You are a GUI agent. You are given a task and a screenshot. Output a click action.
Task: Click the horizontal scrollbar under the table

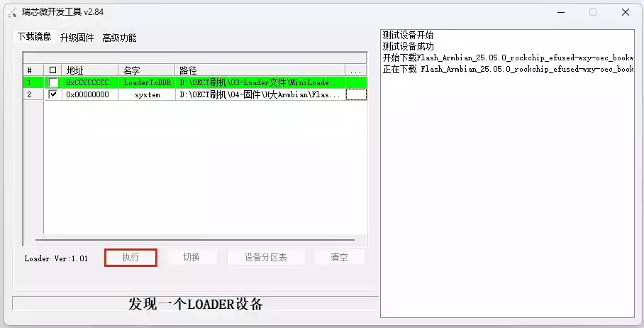point(195,240)
